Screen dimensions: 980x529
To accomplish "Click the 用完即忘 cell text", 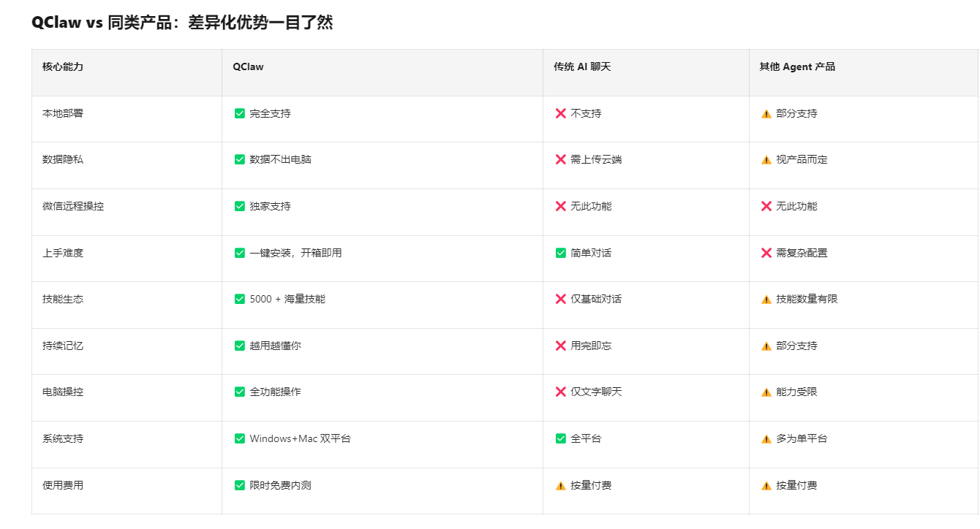I will tap(591, 346).
